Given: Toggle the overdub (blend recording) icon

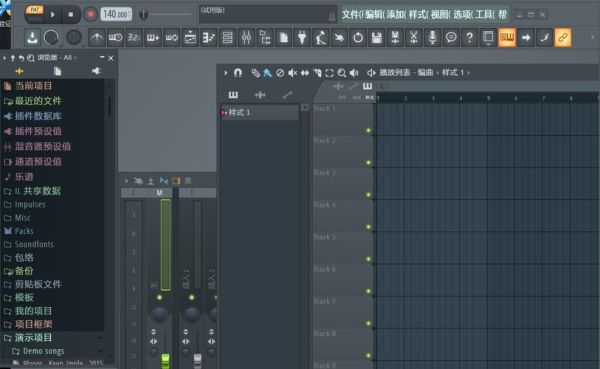Looking at the screenshot, I should coord(153,38).
